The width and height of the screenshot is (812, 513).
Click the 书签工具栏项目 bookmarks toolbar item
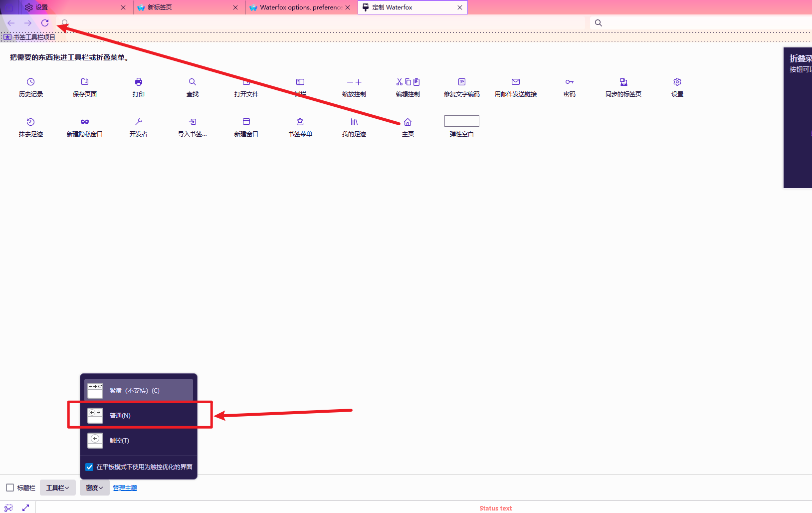[30, 37]
